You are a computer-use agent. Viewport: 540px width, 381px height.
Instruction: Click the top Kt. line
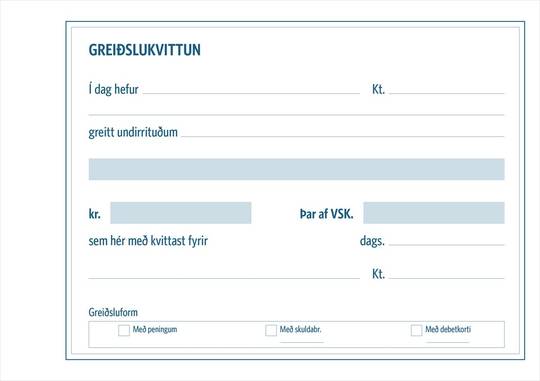pyautogui.click(x=447, y=93)
